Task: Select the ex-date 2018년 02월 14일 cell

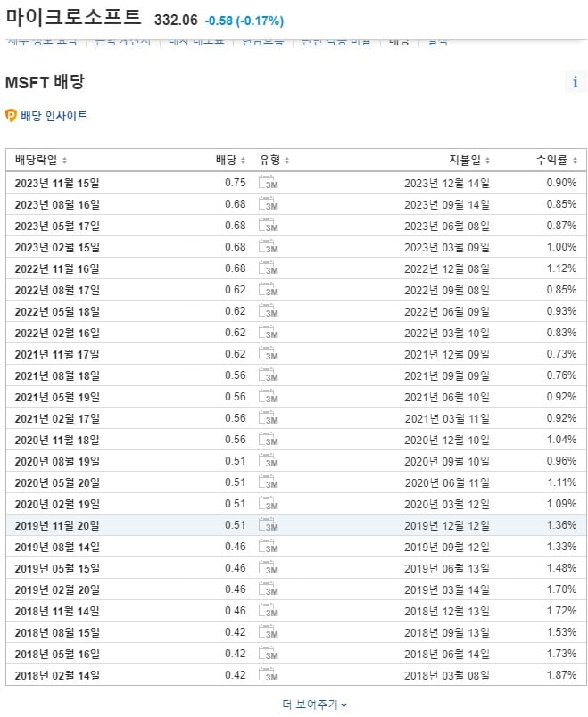Action: pos(57,675)
